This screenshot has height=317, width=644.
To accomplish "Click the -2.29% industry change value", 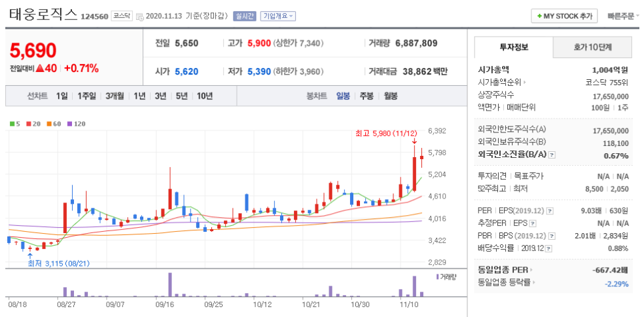I will [x=617, y=283].
